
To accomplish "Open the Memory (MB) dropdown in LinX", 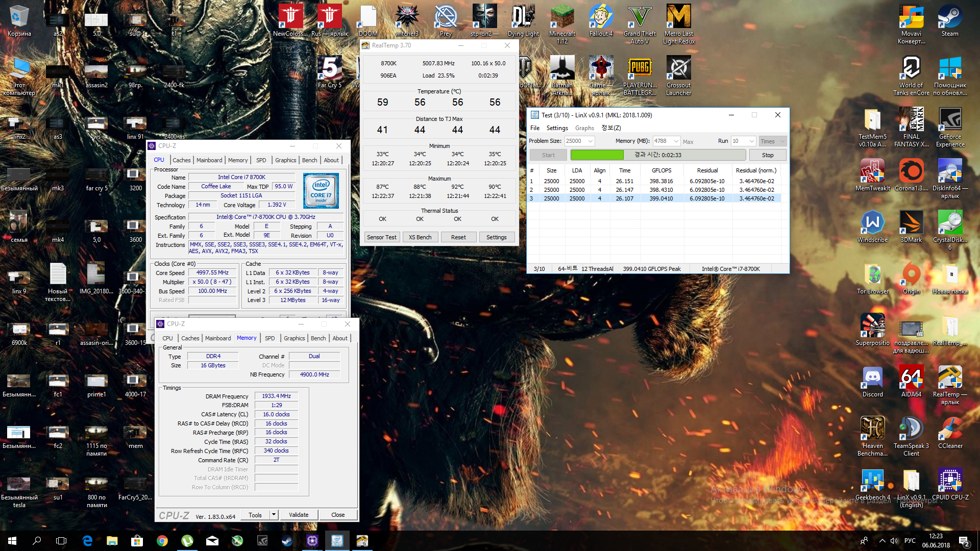I will [676, 141].
